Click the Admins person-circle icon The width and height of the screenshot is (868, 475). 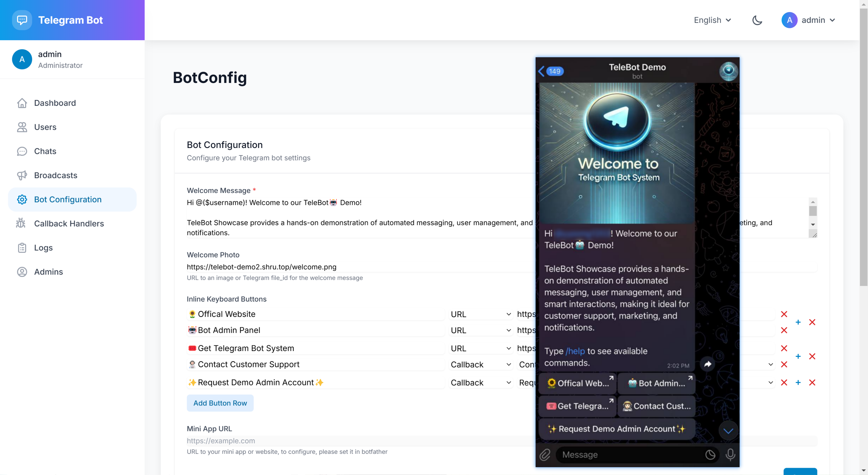coord(22,272)
